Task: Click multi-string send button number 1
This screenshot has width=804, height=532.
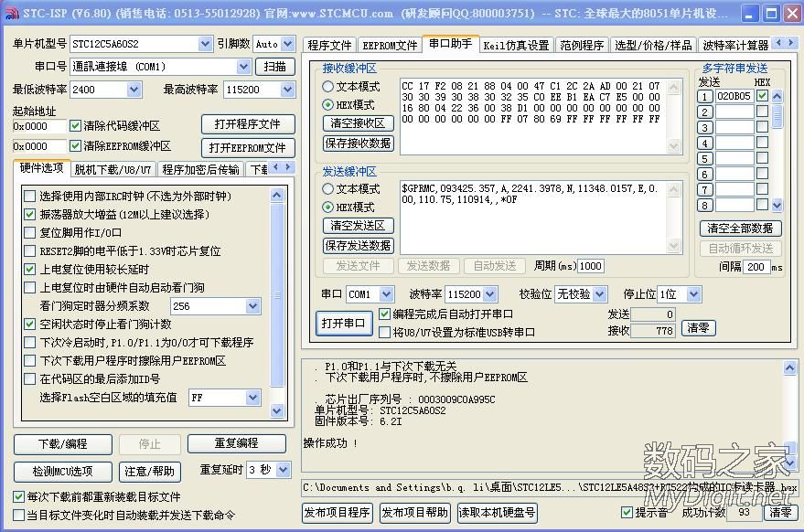Action: click(x=704, y=96)
